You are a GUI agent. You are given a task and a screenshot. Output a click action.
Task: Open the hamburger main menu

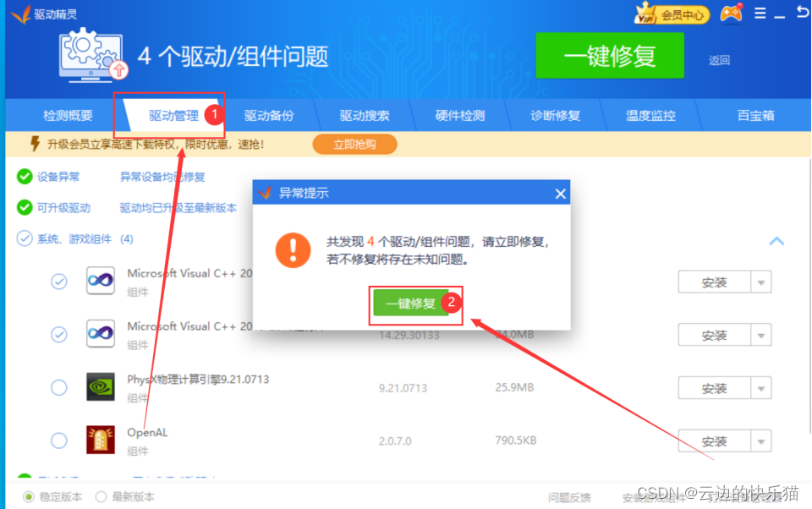pyautogui.click(x=760, y=14)
